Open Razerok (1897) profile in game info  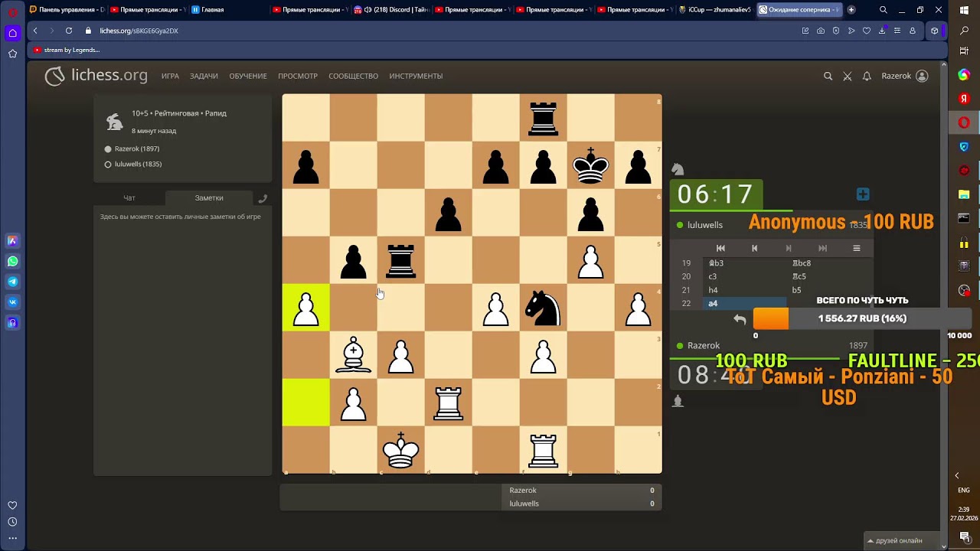(x=137, y=148)
